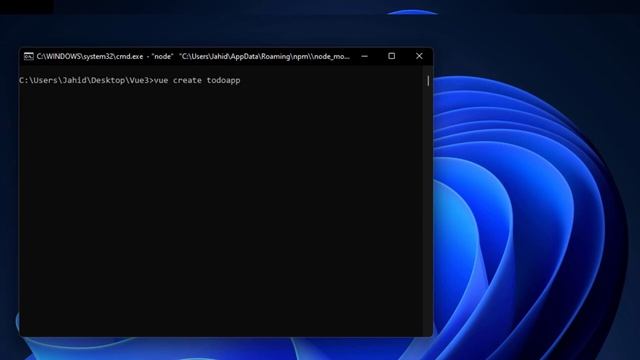Open the cmd.exe system menu icon

tap(29, 56)
